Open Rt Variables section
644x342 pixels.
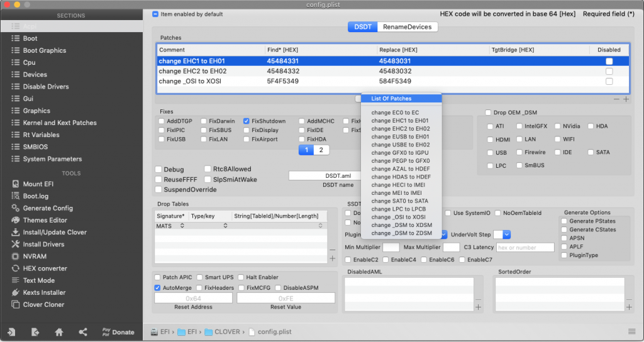click(x=41, y=135)
